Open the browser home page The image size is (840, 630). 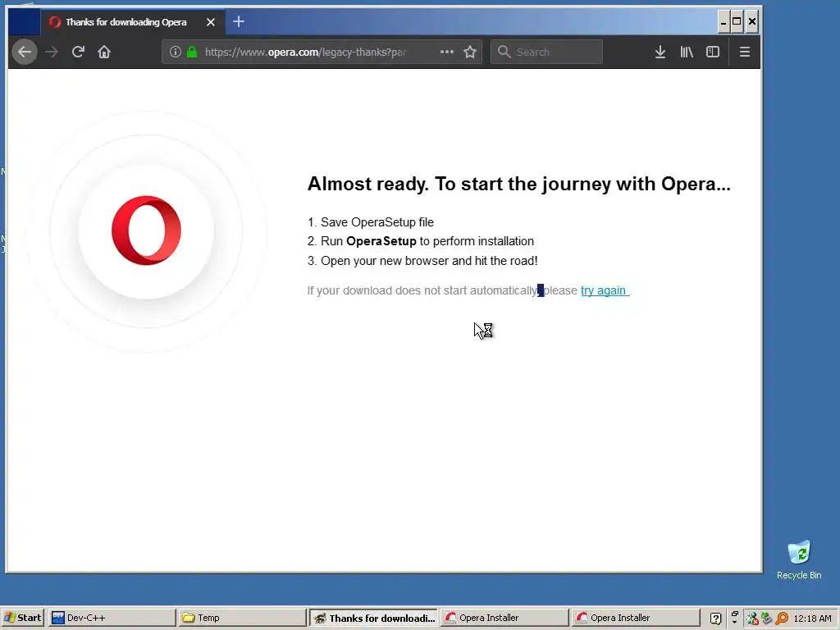104,52
